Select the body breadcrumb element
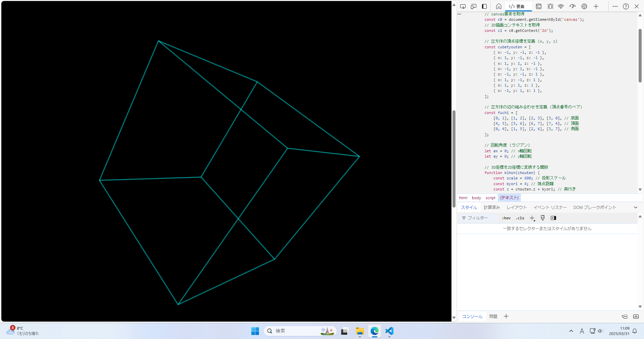Image resolution: width=644 pixels, height=339 pixels. click(x=476, y=198)
